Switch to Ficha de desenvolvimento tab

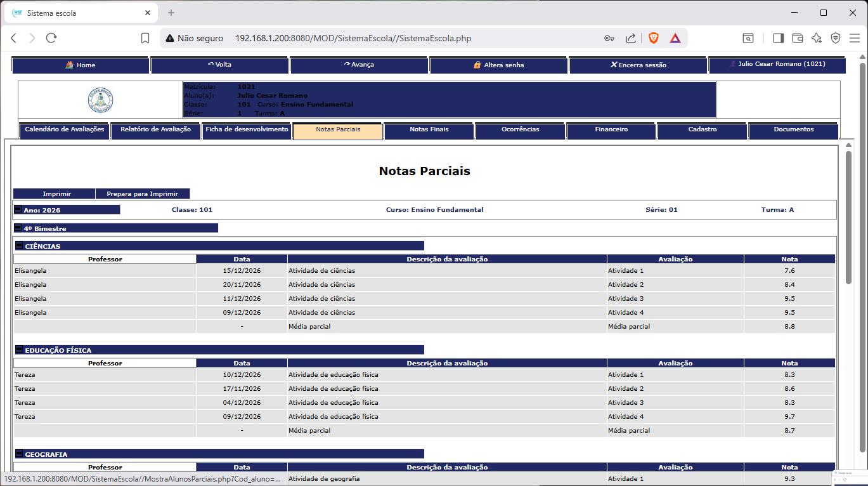[247, 130]
